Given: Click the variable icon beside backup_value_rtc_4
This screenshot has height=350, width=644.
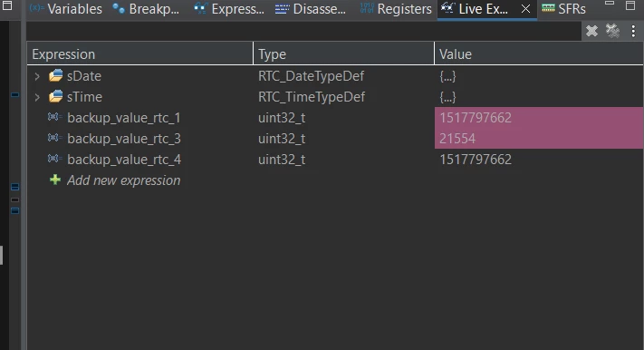Looking at the screenshot, I should pos(54,159).
